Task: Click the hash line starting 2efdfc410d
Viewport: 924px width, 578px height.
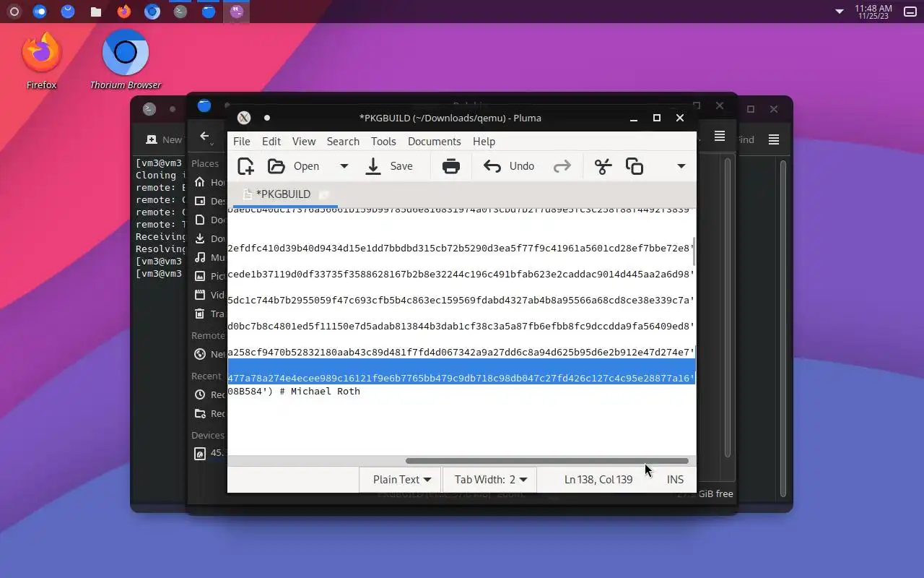Action: pos(461,248)
